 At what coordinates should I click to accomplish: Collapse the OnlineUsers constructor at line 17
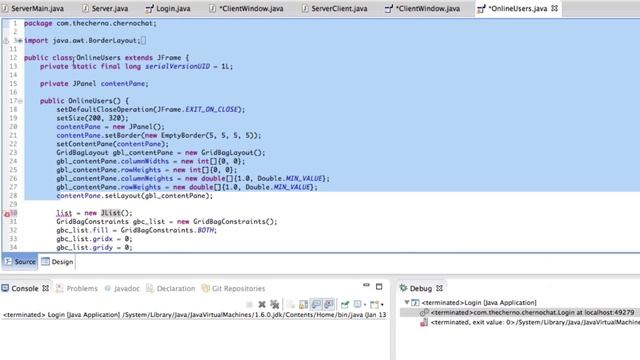(x=20, y=101)
